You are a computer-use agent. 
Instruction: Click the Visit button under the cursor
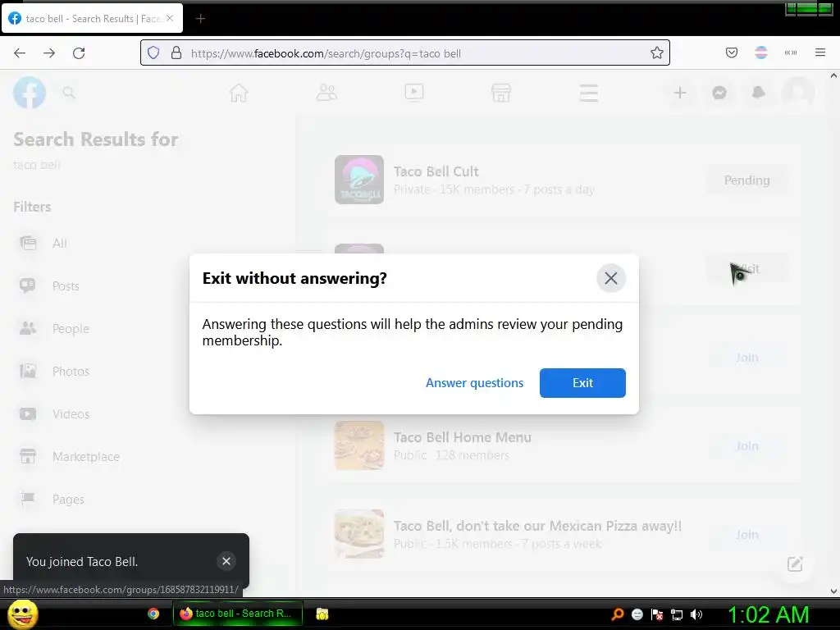746,269
